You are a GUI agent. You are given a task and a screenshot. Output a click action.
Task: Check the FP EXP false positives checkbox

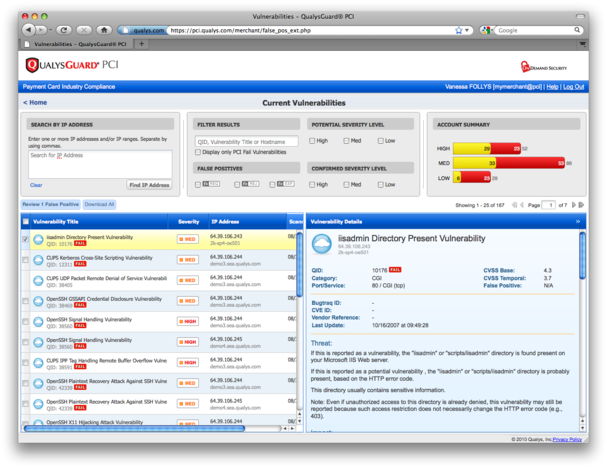272,185
